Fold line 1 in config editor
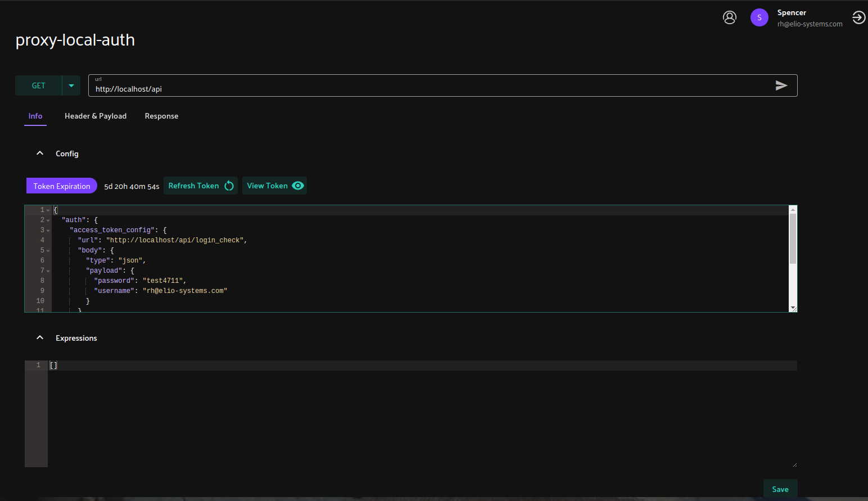This screenshot has width=868, height=501. click(x=48, y=210)
